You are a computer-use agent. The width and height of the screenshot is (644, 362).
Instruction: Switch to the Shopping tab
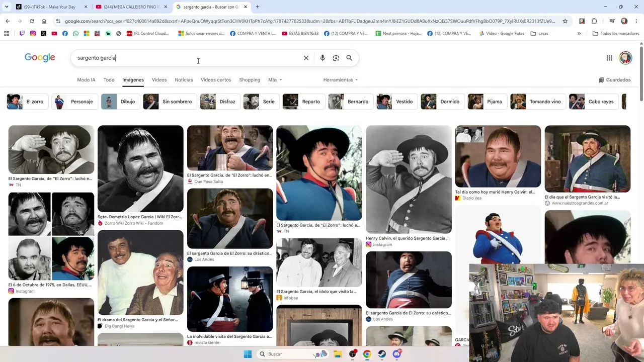[250, 80]
